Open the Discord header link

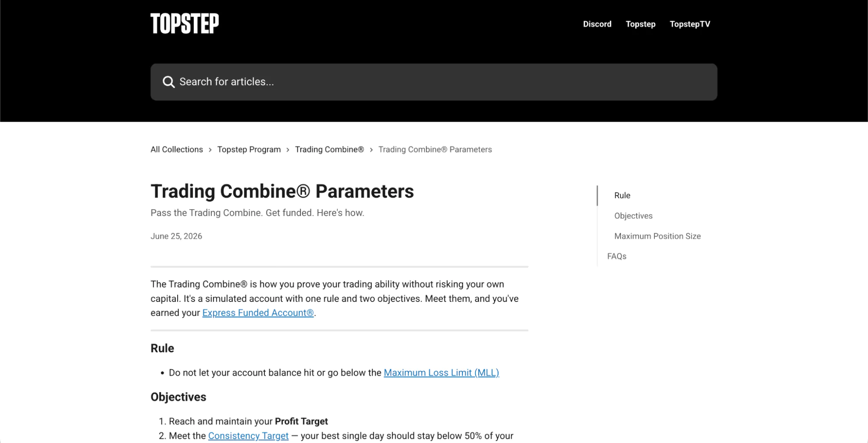597,24
